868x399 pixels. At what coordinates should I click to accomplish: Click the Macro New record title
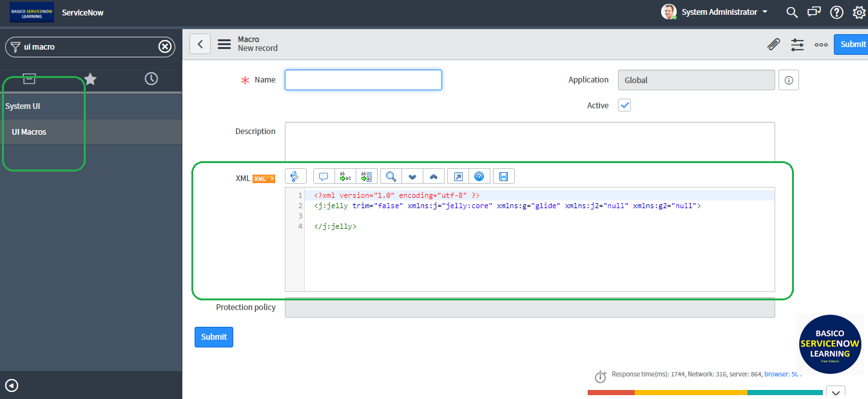click(x=258, y=44)
